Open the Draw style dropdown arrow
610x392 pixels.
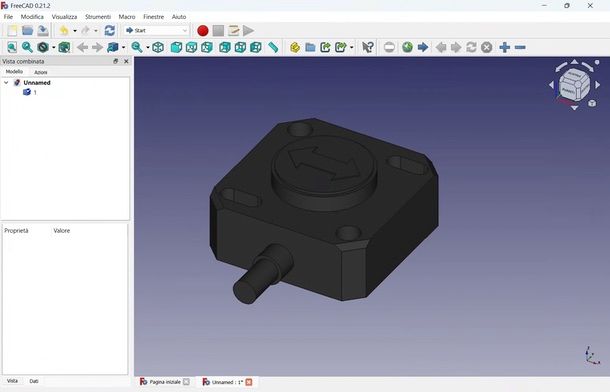53,47
